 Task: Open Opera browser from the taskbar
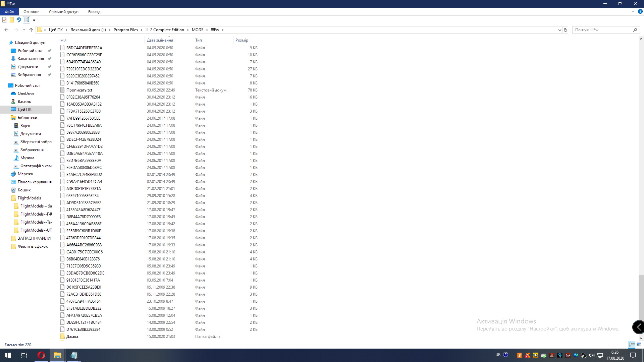(x=41, y=355)
